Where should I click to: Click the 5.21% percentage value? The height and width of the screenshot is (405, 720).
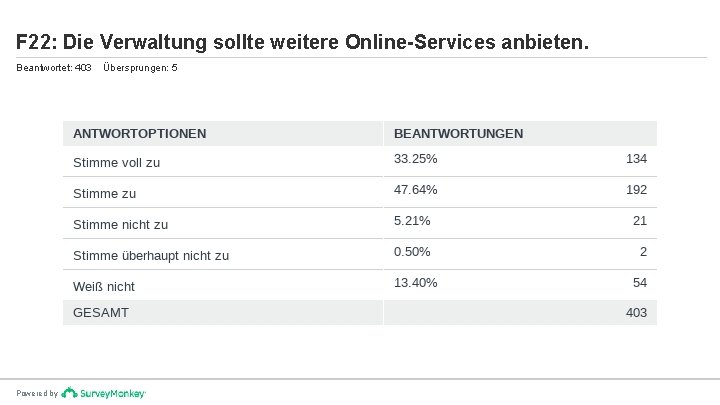pos(412,220)
